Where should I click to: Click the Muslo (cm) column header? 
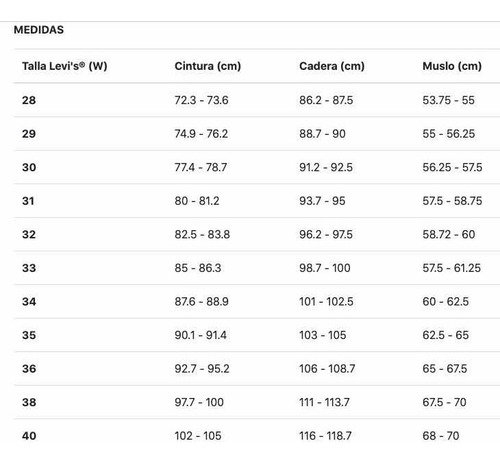[x=452, y=66]
